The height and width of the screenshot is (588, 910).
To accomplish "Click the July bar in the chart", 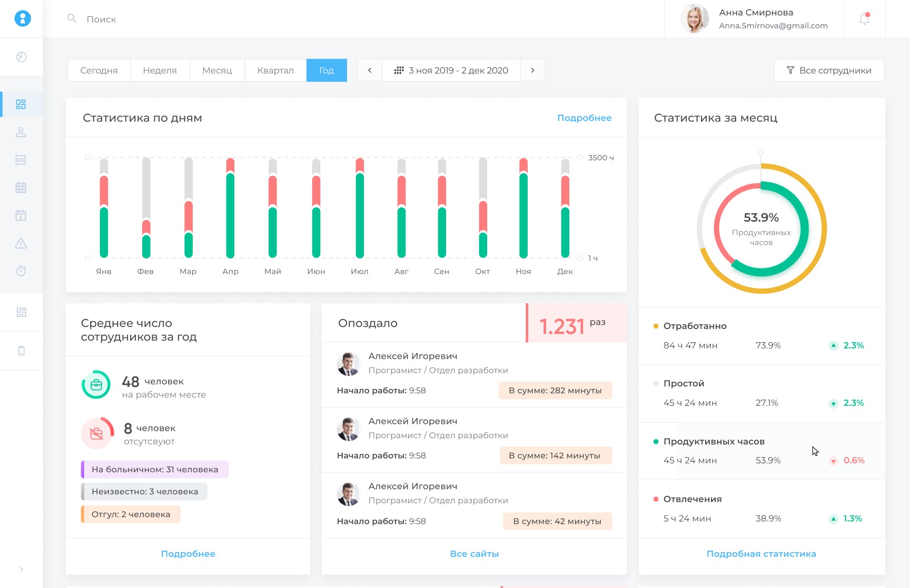I will click(x=360, y=208).
